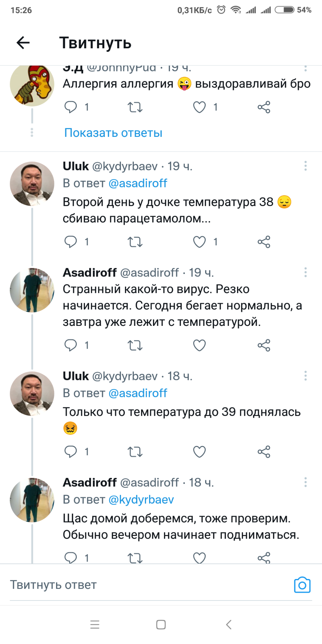Share Uluk's tweet about temperature 39

(x=264, y=452)
